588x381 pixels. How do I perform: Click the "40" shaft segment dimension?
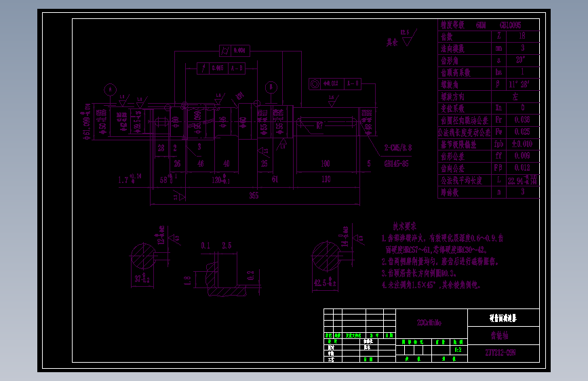click(226, 163)
